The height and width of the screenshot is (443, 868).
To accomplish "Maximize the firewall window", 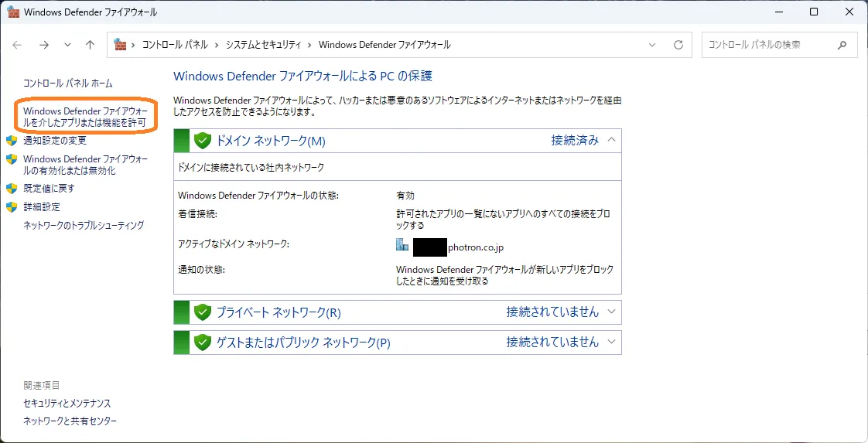I will click(x=814, y=12).
